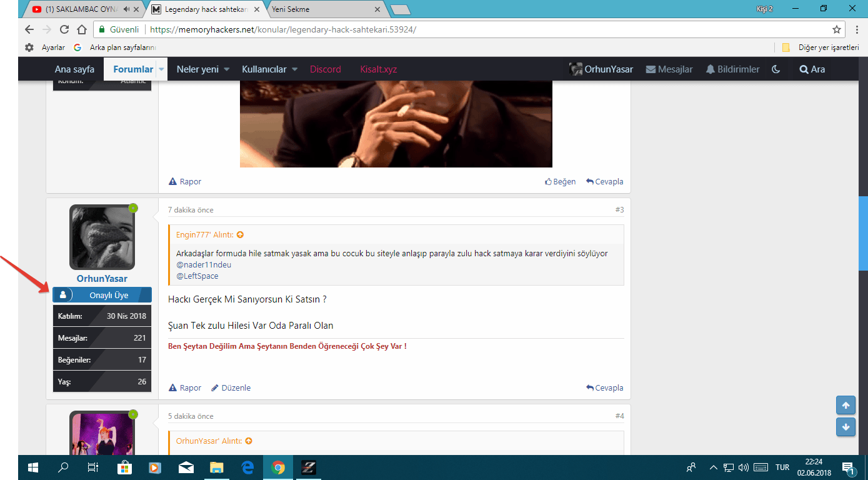The width and height of the screenshot is (868, 480).
Task: Reload the page
Action: pos(64,29)
